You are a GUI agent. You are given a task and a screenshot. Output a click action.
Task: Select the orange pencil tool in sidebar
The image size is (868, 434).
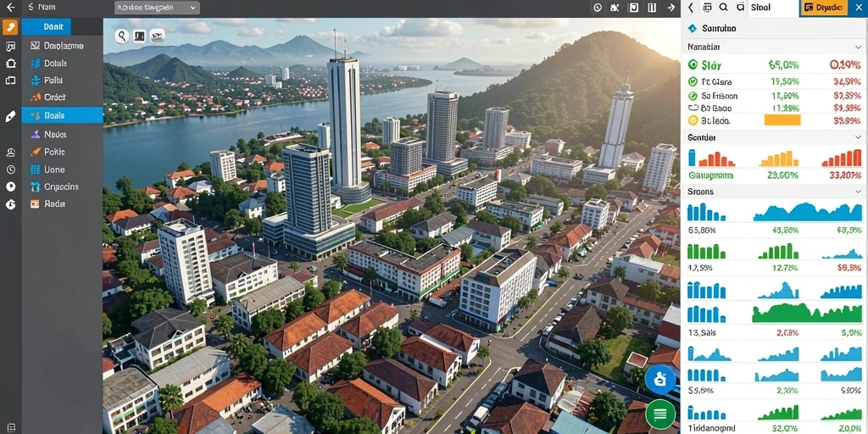click(10, 26)
